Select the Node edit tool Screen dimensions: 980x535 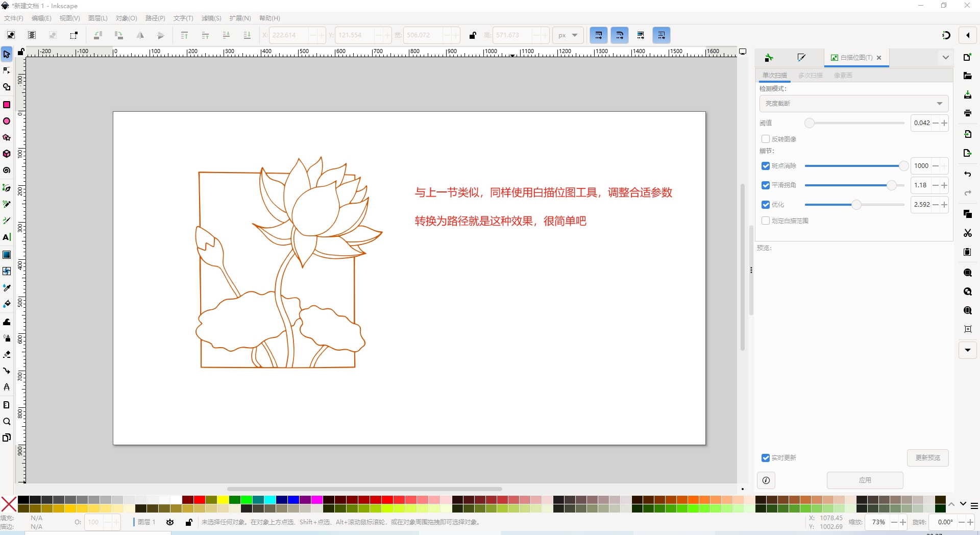click(7, 70)
